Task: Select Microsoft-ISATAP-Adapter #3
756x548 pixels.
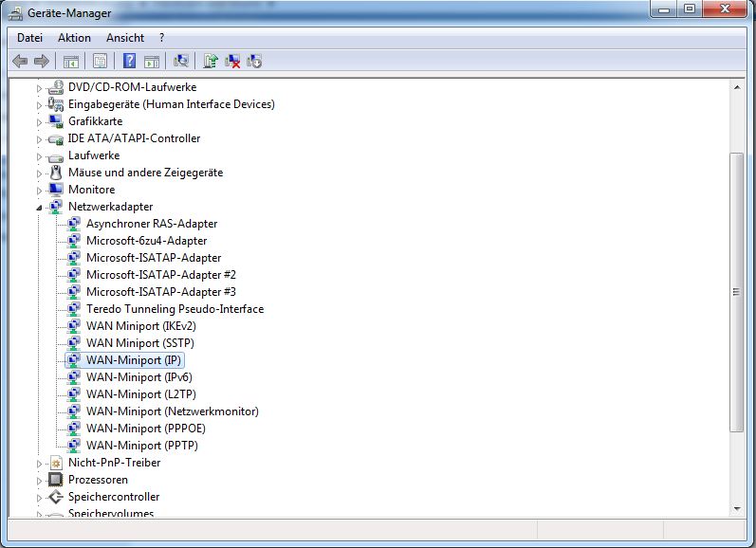Action: [161, 292]
